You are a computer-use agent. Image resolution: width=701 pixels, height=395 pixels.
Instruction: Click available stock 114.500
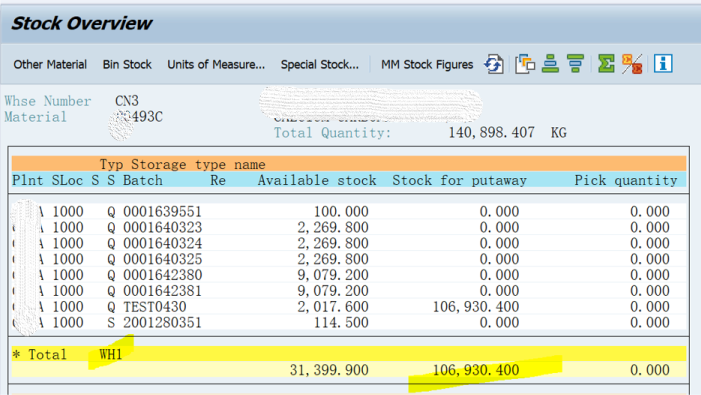click(x=341, y=323)
